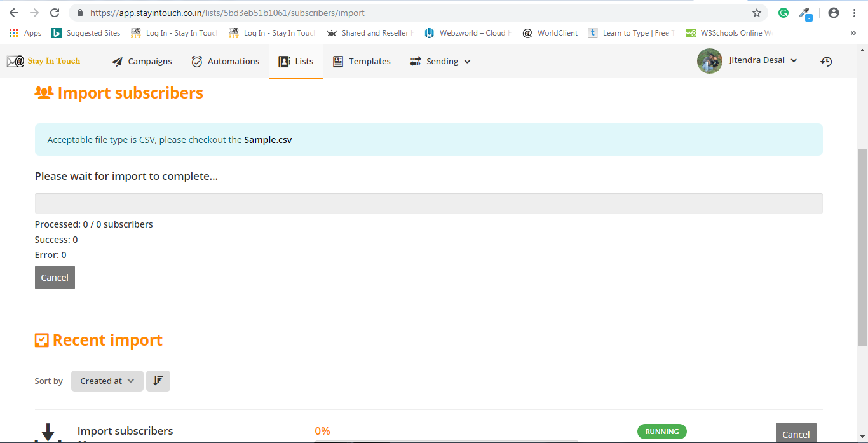This screenshot has width=868, height=443.
Task: Reload the page with refresh icon
Action: coord(55,13)
